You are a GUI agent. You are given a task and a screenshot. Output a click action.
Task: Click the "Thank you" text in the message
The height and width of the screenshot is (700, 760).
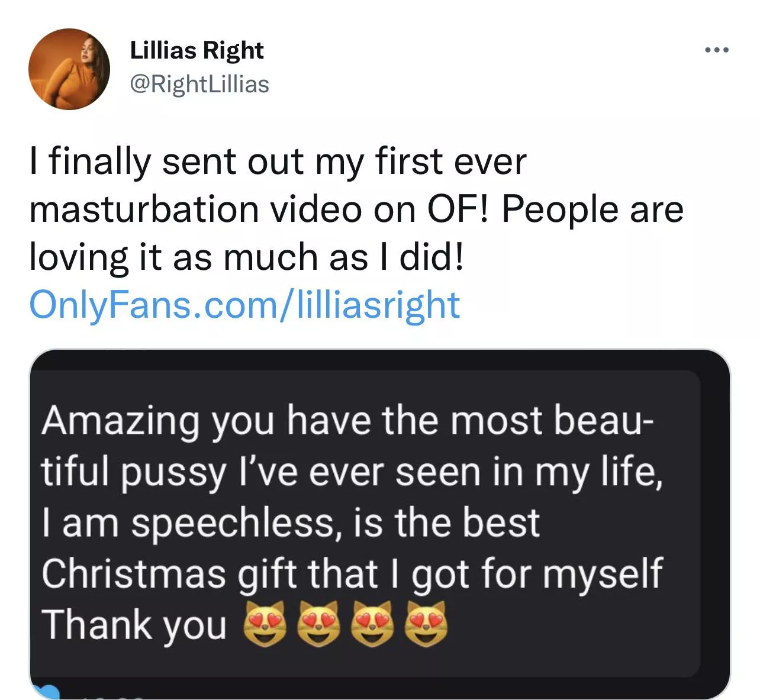pos(134,625)
